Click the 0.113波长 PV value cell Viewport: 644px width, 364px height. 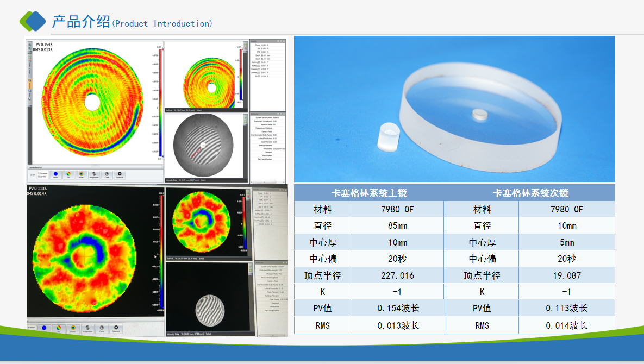coord(567,308)
